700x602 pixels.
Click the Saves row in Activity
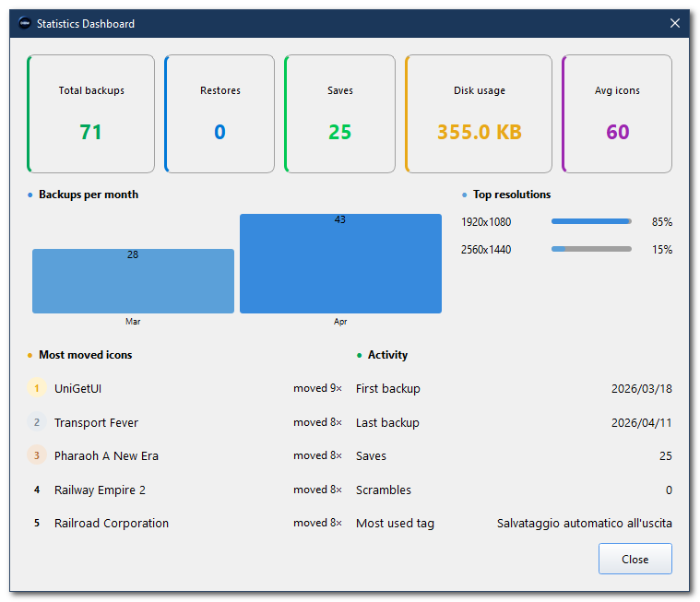514,455
